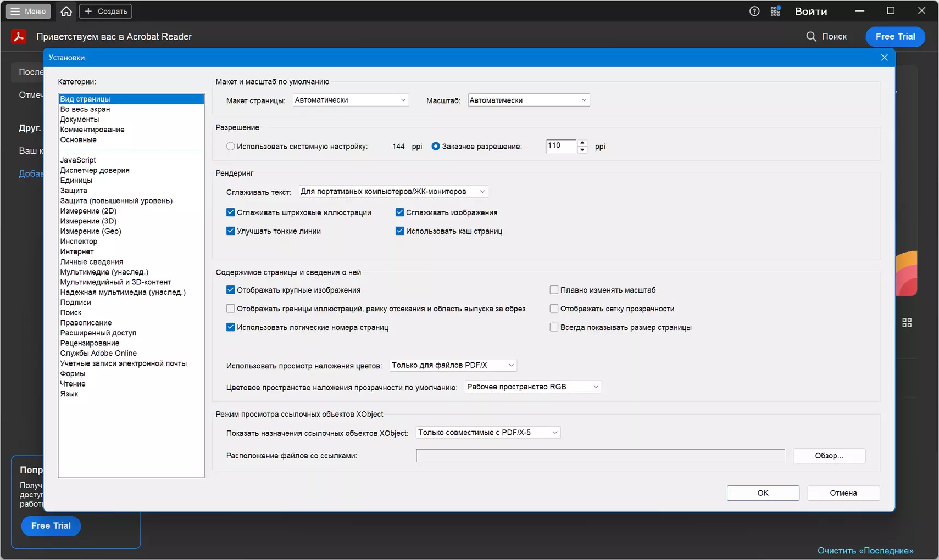Select Использовать системную настройку radio button
The width and height of the screenshot is (939, 560).
pos(231,146)
